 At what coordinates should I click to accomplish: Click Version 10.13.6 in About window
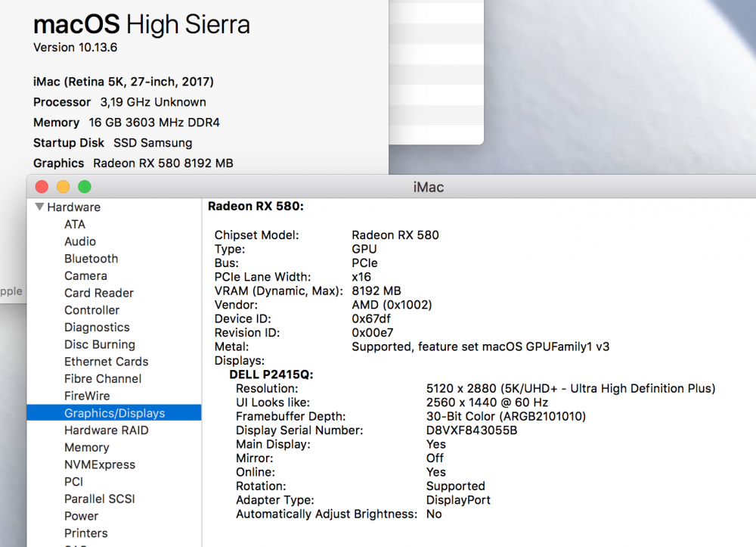point(75,47)
